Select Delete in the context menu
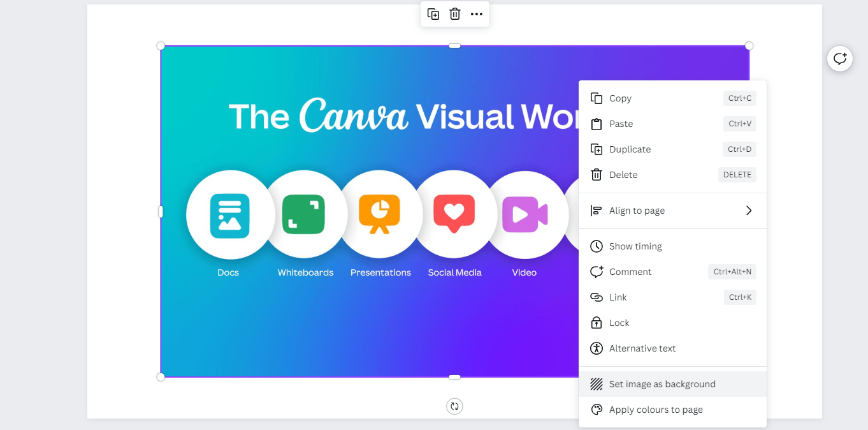 coord(672,175)
